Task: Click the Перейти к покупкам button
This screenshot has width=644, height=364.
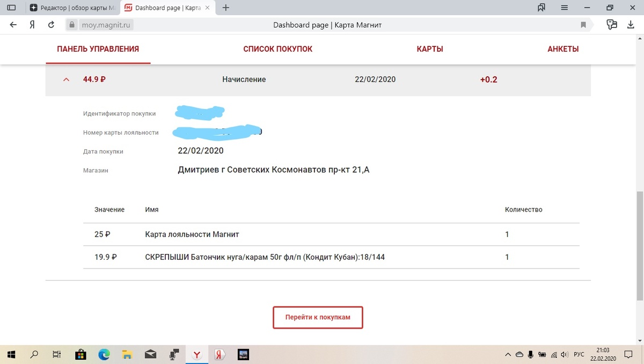Action: 317,317
